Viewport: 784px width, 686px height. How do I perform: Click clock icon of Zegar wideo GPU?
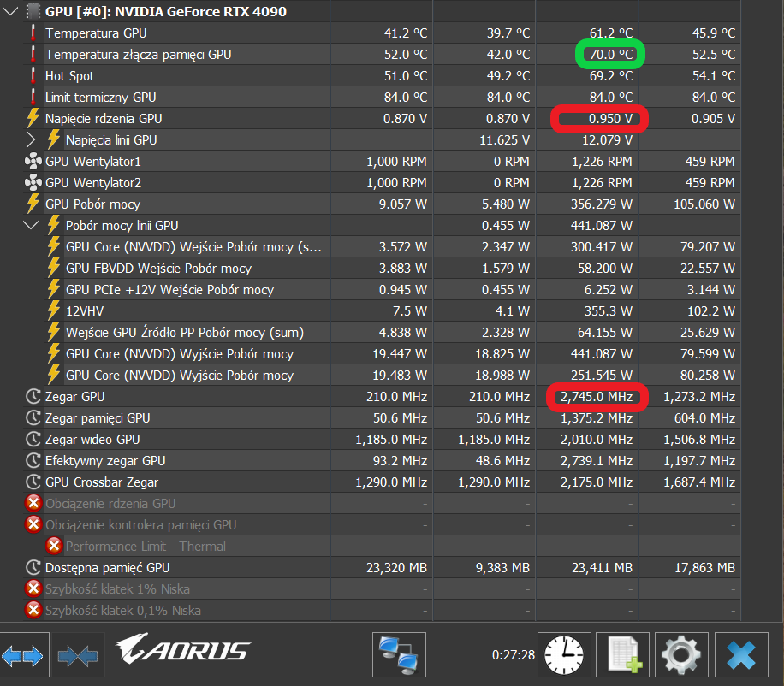(33, 439)
